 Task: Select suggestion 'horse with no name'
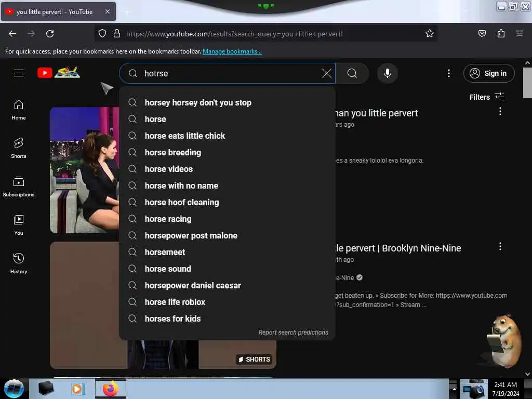(x=227, y=185)
